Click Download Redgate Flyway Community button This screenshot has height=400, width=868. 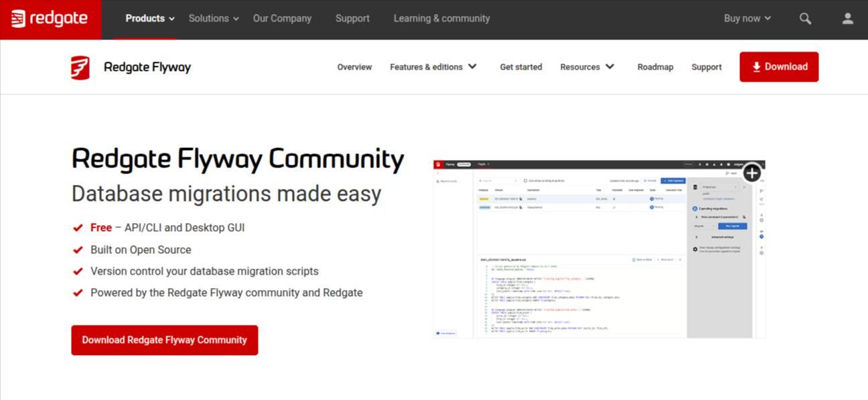click(x=165, y=340)
